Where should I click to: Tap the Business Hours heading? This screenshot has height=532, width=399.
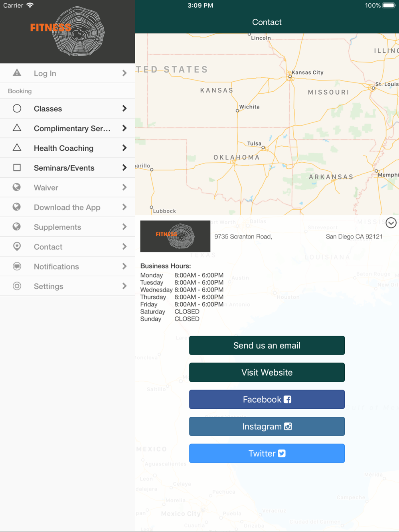point(166,266)
